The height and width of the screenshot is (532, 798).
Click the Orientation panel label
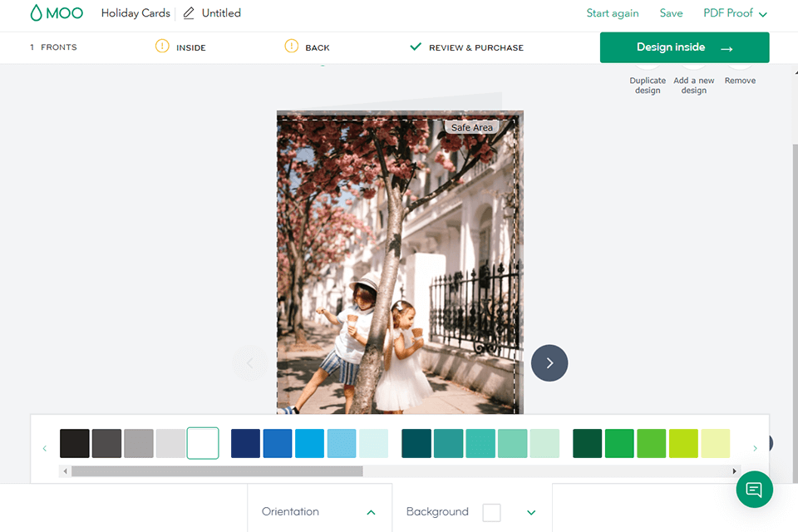click(290, 512)
